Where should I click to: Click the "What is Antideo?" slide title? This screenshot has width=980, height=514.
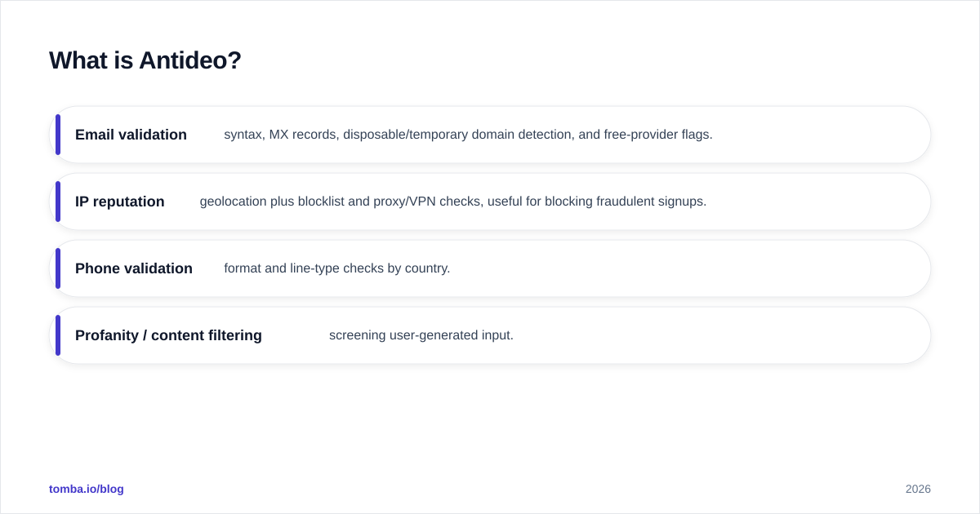(x=145, y=60)
